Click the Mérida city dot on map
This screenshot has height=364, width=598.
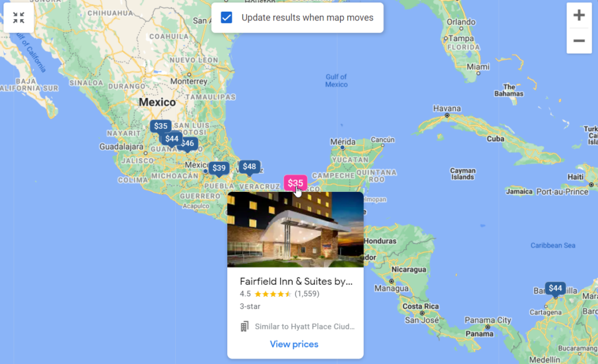pos(342,148)
